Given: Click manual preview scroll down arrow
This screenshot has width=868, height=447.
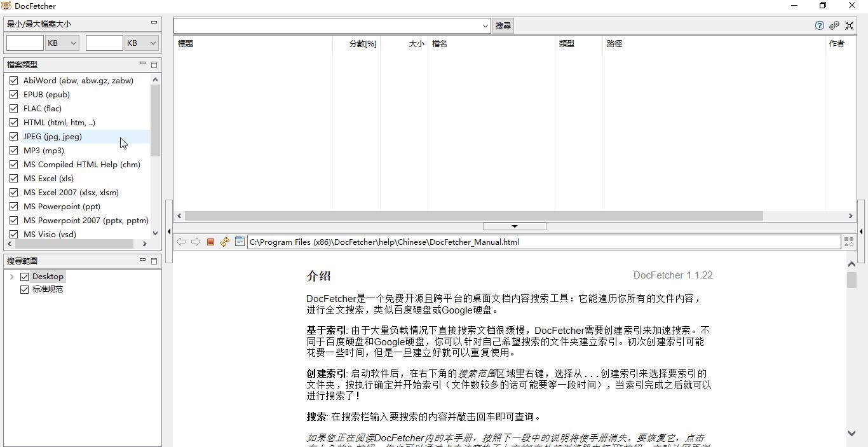Looking at the screenshot, I should click(x=851, y=433).
